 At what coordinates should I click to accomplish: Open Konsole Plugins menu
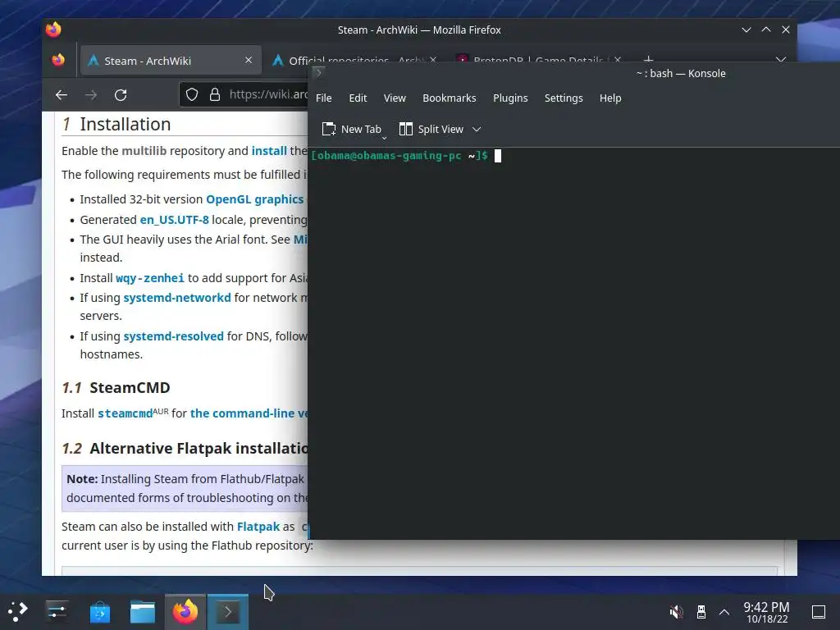point(510,98)
